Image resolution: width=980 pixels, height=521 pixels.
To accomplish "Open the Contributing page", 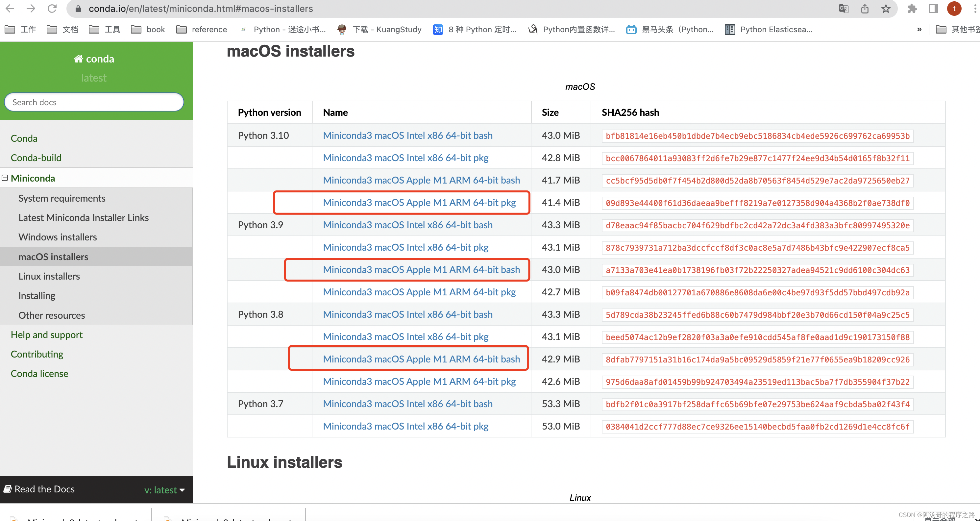I will point(37,354).
